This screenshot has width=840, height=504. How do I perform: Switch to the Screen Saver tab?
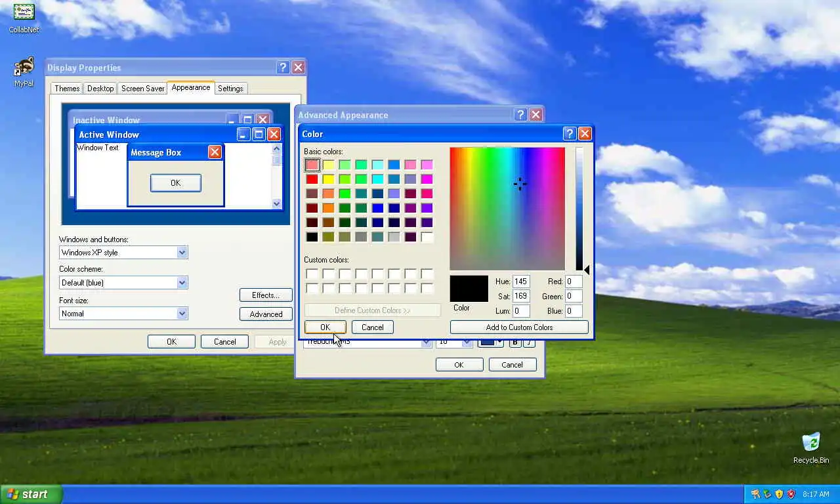[x=142, y=89]
